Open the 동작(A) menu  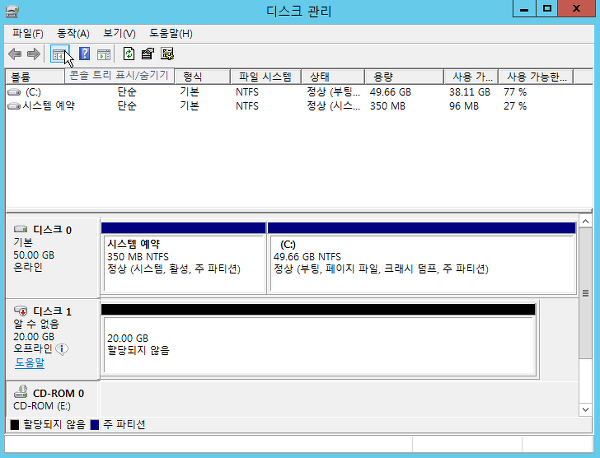click(73, 34)
